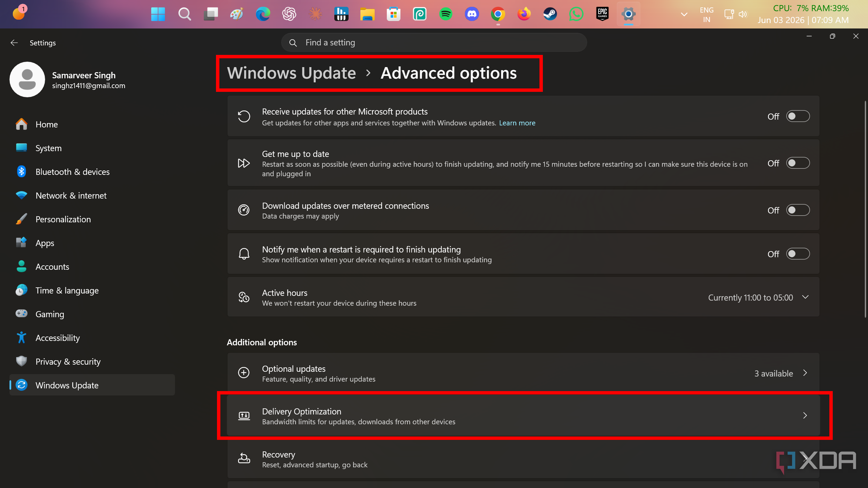Open Google Chrome from the taskbar

[498, 14]
